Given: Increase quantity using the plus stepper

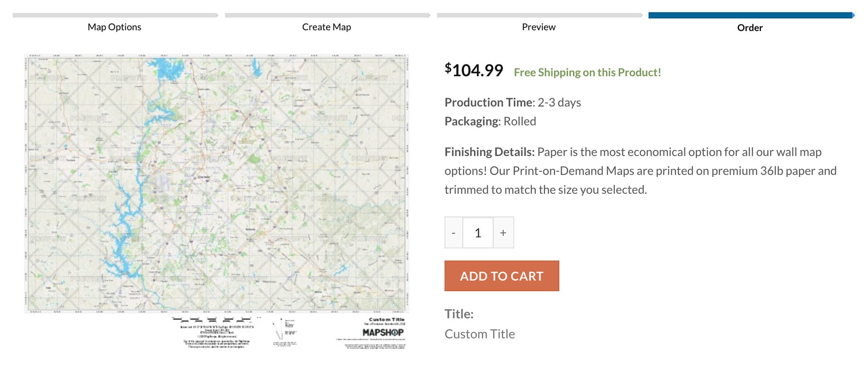Looking at the screenshot, I should tap(503, 232).
